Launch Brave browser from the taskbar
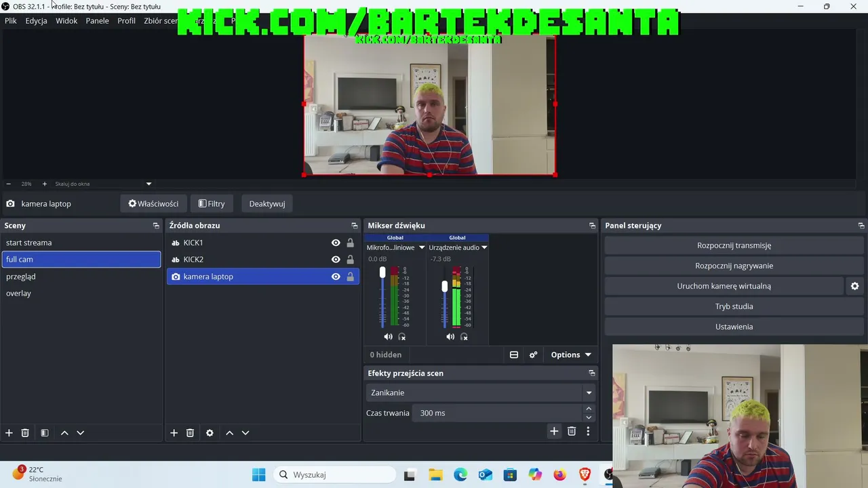 pos(585,474)
